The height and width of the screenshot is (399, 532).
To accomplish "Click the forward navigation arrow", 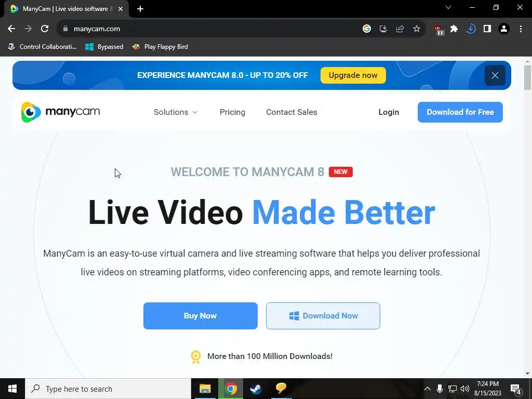I will coord(28,29).
